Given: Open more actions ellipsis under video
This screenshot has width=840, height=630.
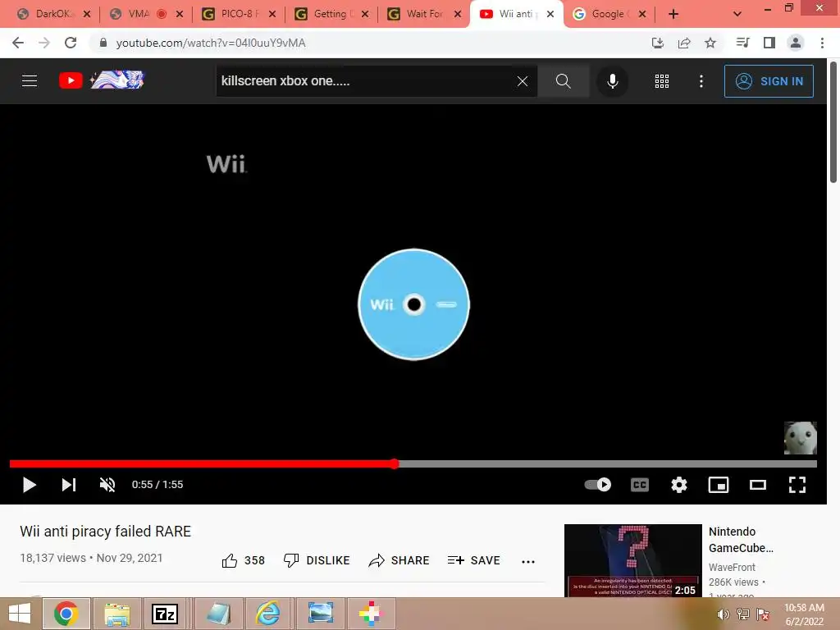Looking at the screenshot, I should pos(528,561).
